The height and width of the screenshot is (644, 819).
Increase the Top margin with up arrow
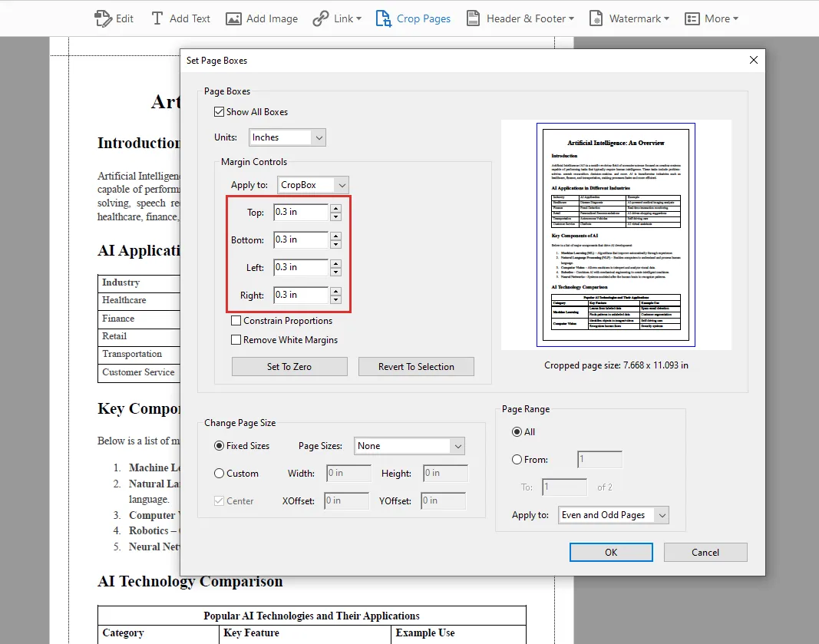336,209
